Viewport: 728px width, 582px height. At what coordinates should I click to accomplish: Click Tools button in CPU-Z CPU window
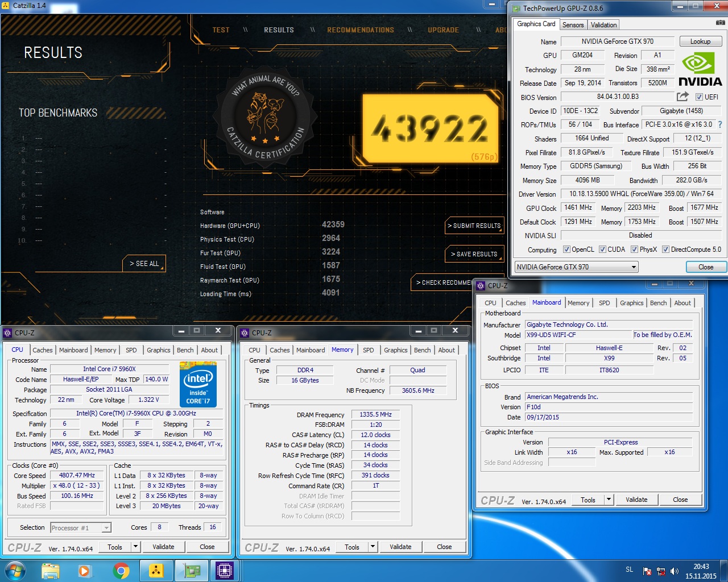115,547
